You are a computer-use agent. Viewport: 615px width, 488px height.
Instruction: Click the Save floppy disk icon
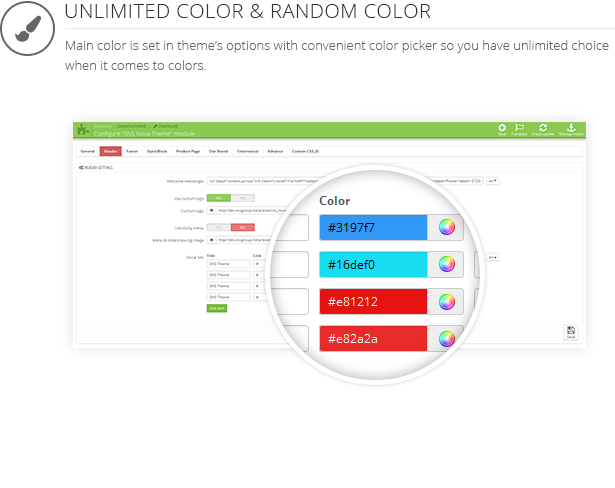(x=571, y=331)
